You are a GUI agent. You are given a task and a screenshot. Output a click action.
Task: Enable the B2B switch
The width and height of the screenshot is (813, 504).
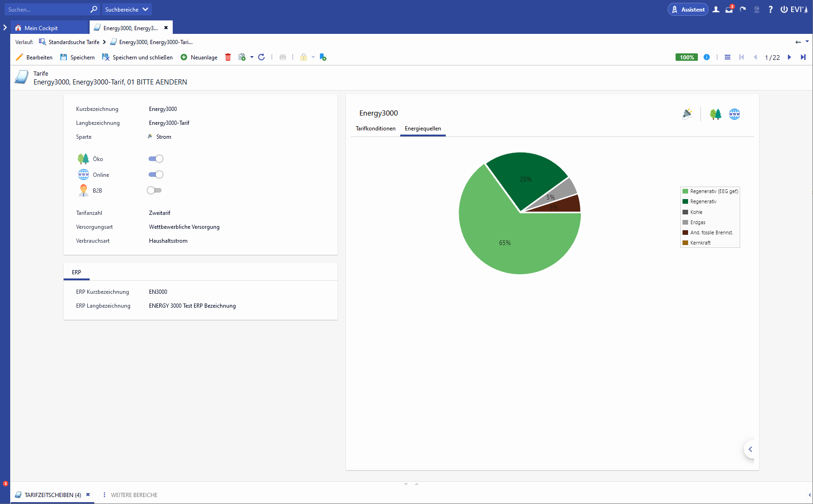coord(154,190)
